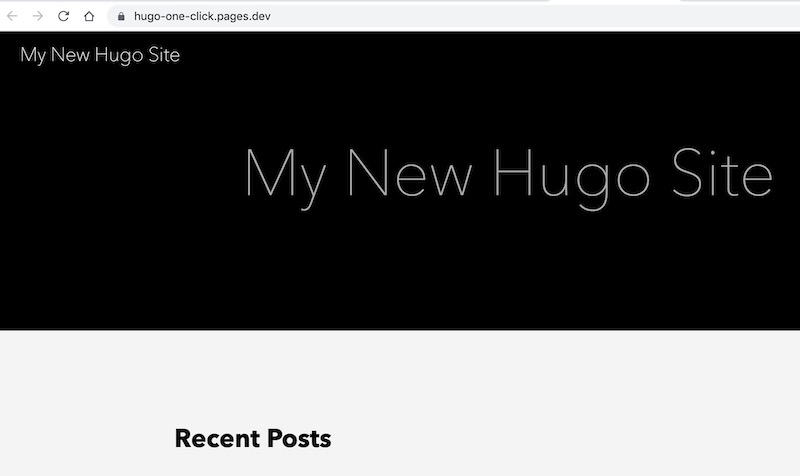800x476 pixels.
Task: Click the large 'My New Hugo Site' hero heading
Action: [x=509, y=177]
